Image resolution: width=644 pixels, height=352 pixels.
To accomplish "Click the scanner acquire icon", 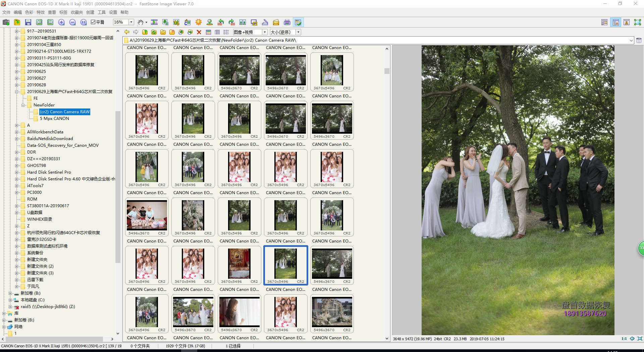I will tap(265, 22).
